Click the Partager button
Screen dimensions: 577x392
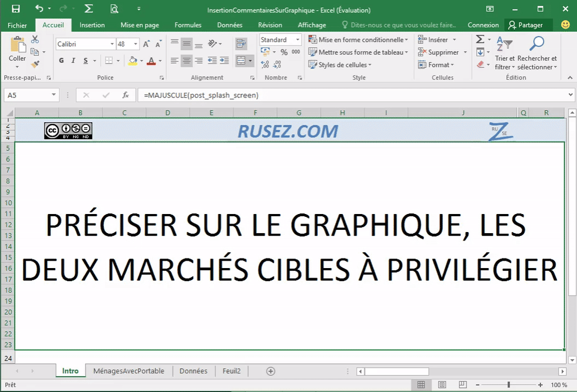tap(529, 25)
